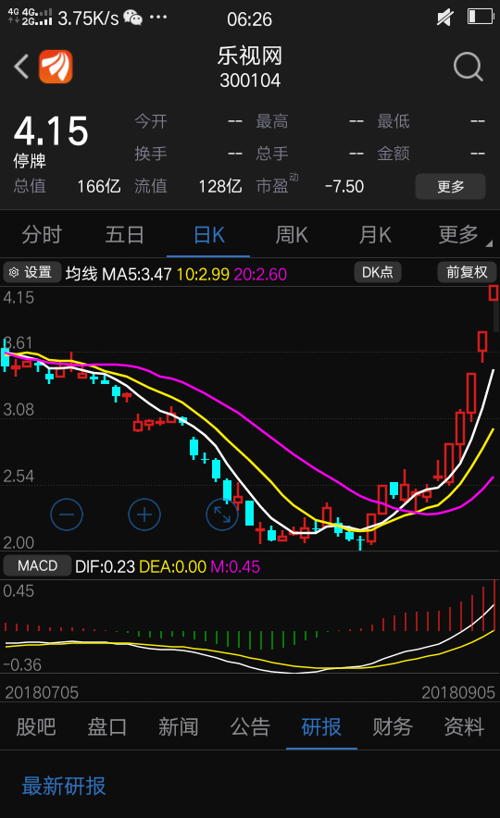This screenshot has width=500, height=818.
Task: Tap battery indicator in status bar
Action: [480, 17]
